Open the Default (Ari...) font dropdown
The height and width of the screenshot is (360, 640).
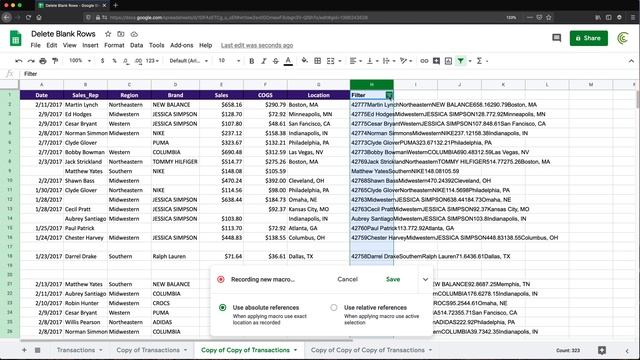pos(189,61)
